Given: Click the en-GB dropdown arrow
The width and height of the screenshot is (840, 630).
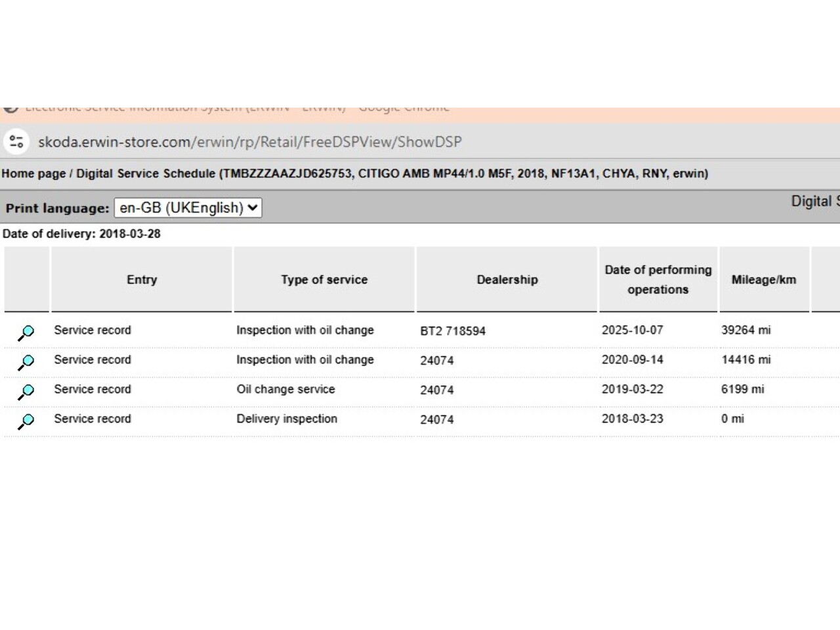Looking at the screenshot, I should tap(253, 208).
